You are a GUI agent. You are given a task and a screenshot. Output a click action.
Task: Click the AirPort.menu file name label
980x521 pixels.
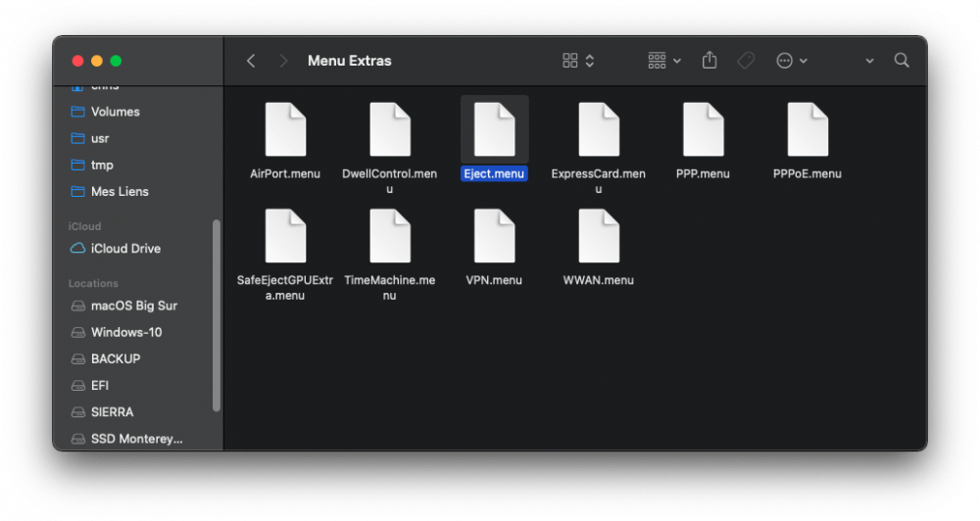click(285, 173)
